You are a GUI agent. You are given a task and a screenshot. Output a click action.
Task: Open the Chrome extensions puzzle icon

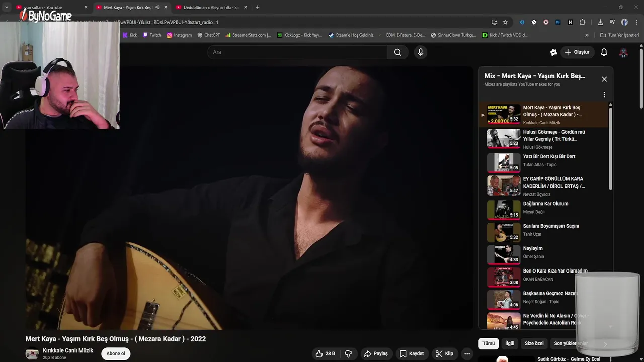582,22
